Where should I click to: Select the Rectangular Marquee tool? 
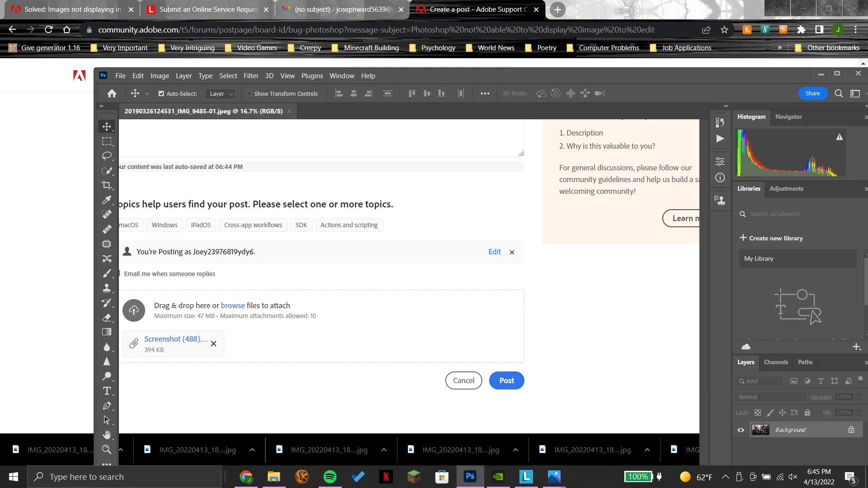point(107,141)
